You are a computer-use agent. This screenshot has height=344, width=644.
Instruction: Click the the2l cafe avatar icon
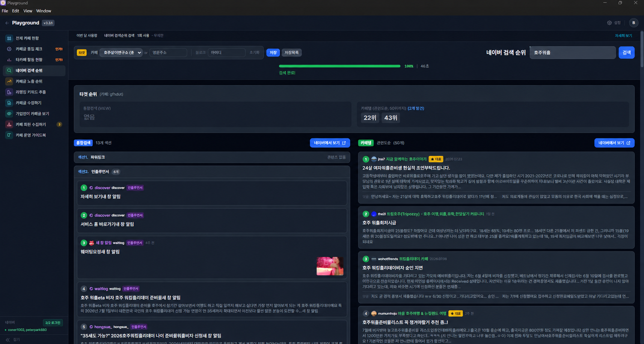coord(374,214)
